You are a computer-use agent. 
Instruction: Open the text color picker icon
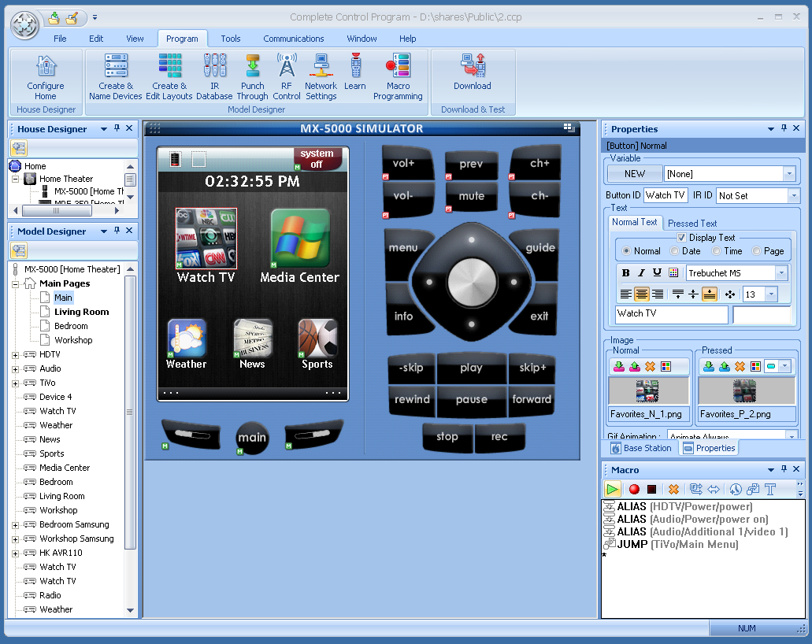click(673, 273)
